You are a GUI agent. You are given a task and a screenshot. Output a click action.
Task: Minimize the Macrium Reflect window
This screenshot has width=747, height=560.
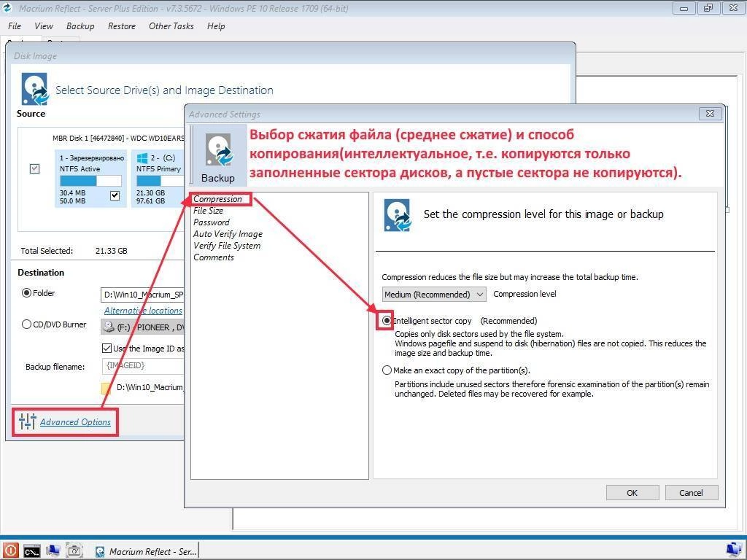[x=684, y=8]
